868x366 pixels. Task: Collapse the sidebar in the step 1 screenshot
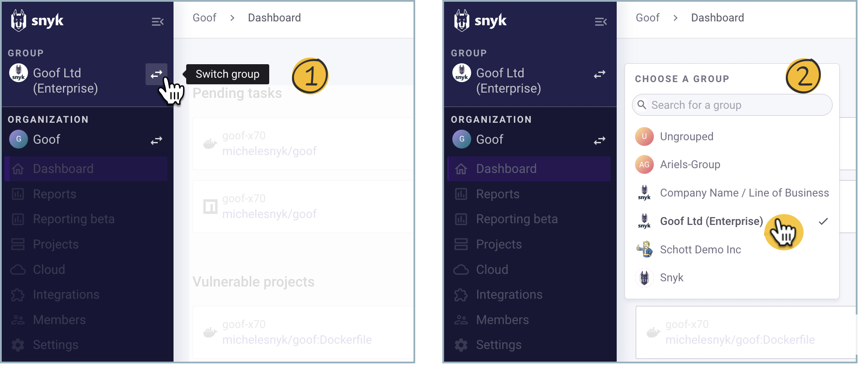pyautogui.click(x=157, y=22)
